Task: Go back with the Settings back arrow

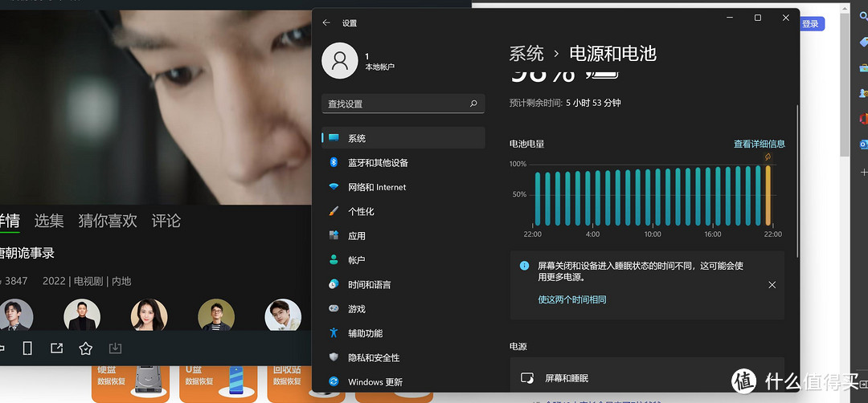Action: pos(326,22)
